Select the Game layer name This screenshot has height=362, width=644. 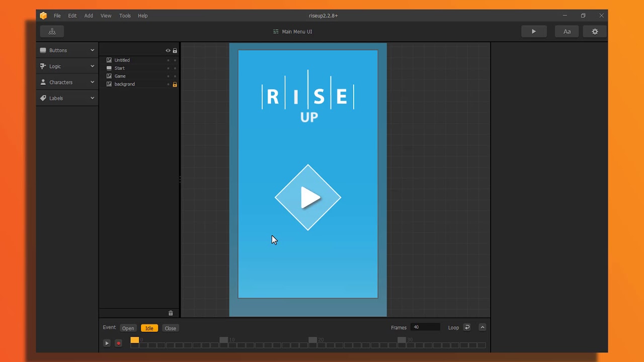[x=120, y=76]
